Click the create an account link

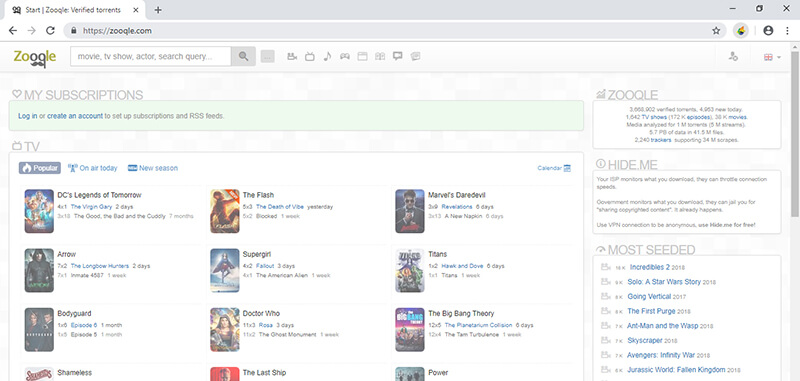pyautogui.click(x=75, y=116)
